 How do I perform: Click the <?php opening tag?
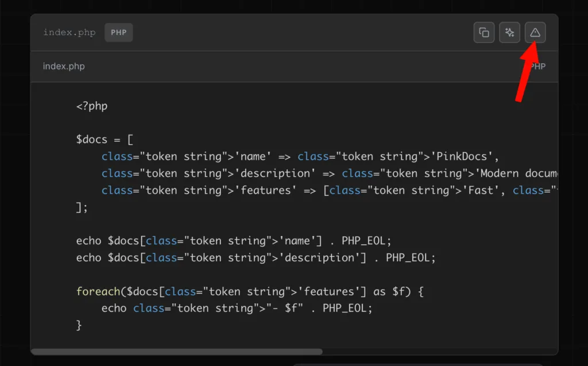click(x=92, y=106)
